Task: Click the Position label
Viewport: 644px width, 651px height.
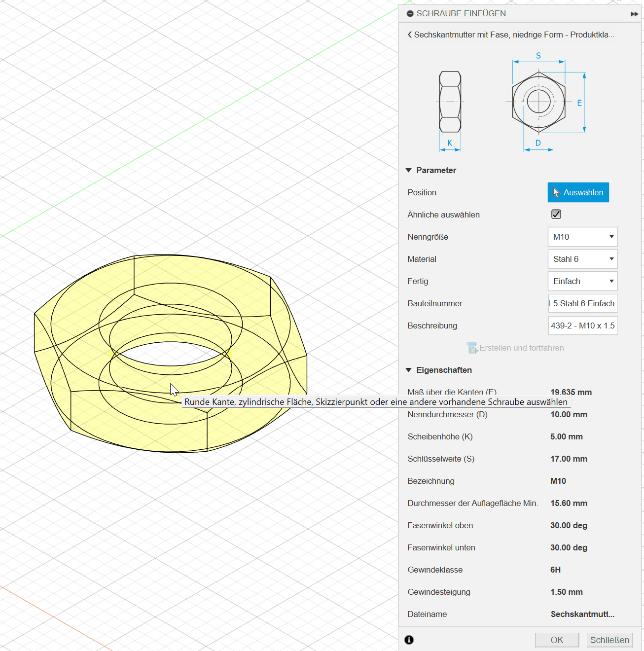Action: pyautogui.click(x=422, y=192)
